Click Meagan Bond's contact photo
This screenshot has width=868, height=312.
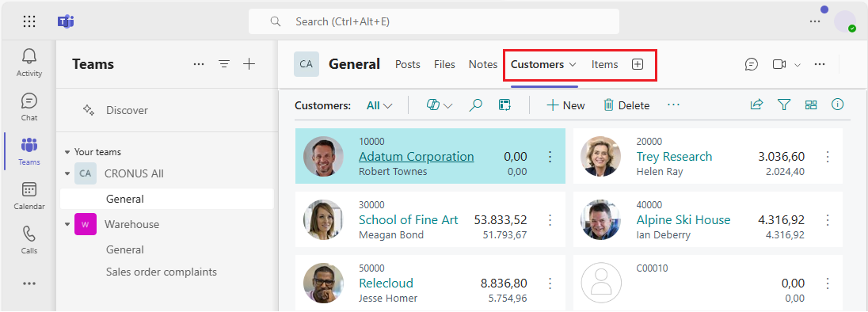coord(324,219)
